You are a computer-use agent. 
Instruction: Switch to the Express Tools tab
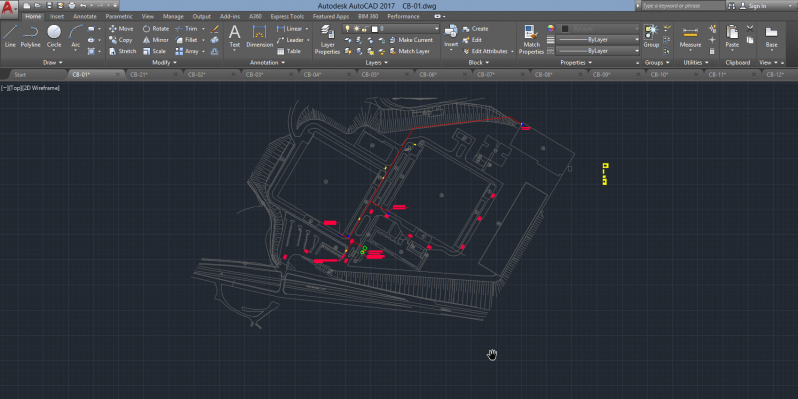(287, 16)
